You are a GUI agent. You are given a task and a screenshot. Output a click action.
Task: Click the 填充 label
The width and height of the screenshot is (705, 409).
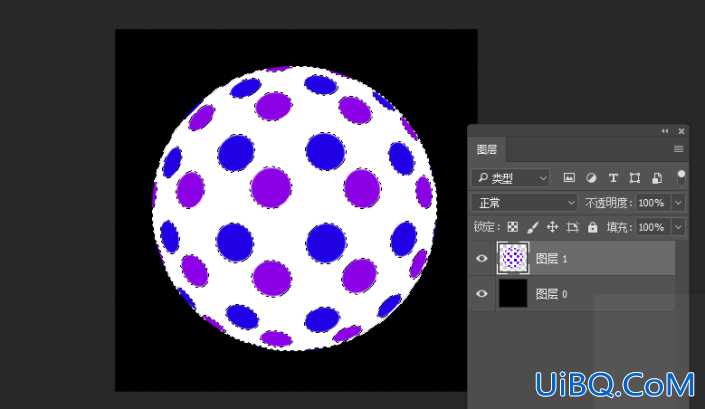618,227
